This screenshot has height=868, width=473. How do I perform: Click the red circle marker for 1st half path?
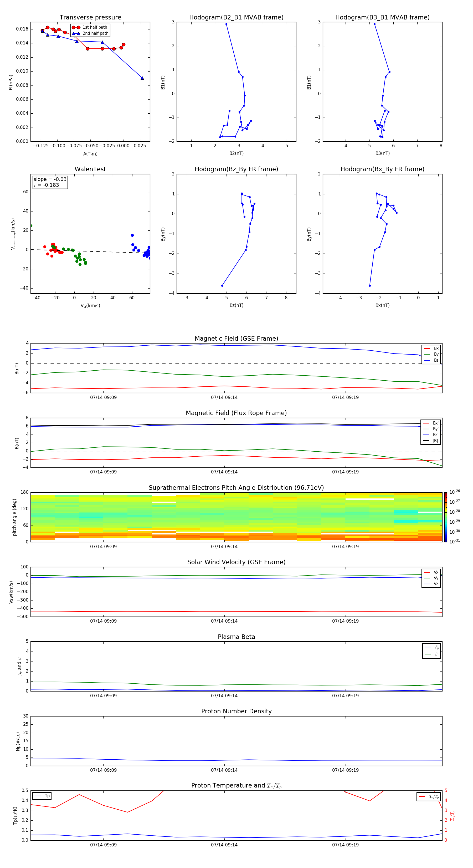point(76,27)
